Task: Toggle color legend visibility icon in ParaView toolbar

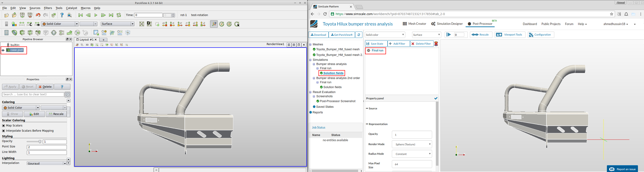Action: click(7, 24)
